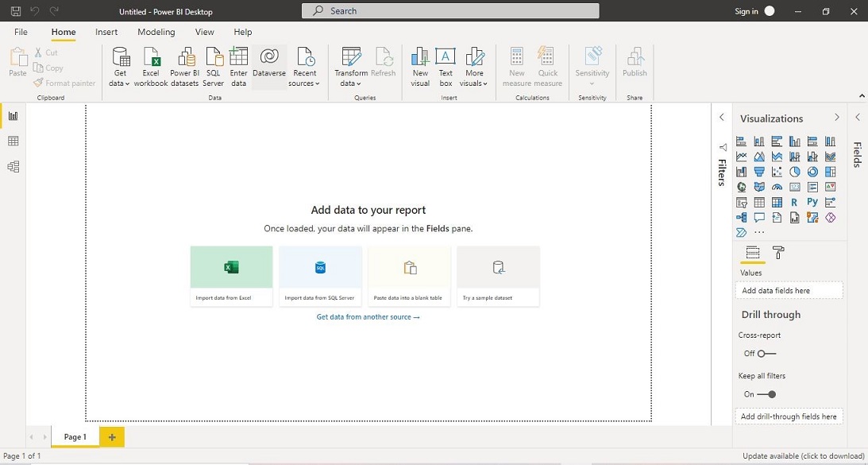Switch to the View ribbon tab
Viewport: 868px width, 465px height.
[x=205, y=32]
